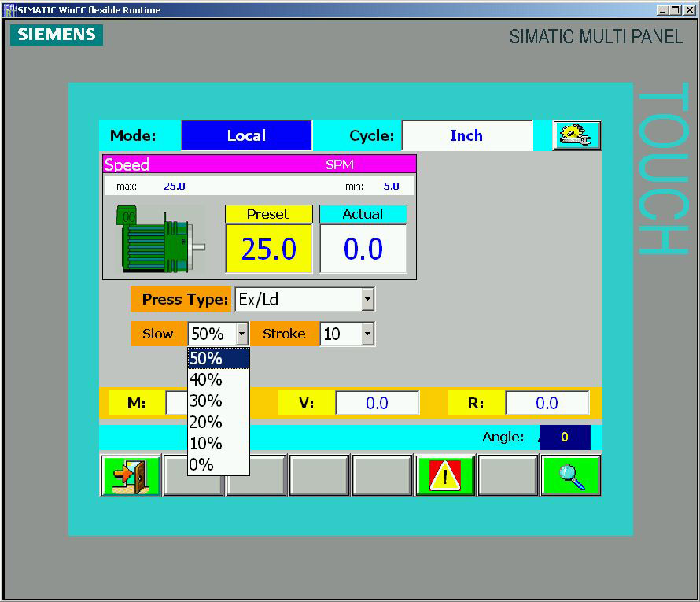Screen dimensions: 700x602
Task: Pick 20% from the Slow list
Action: 219,422
